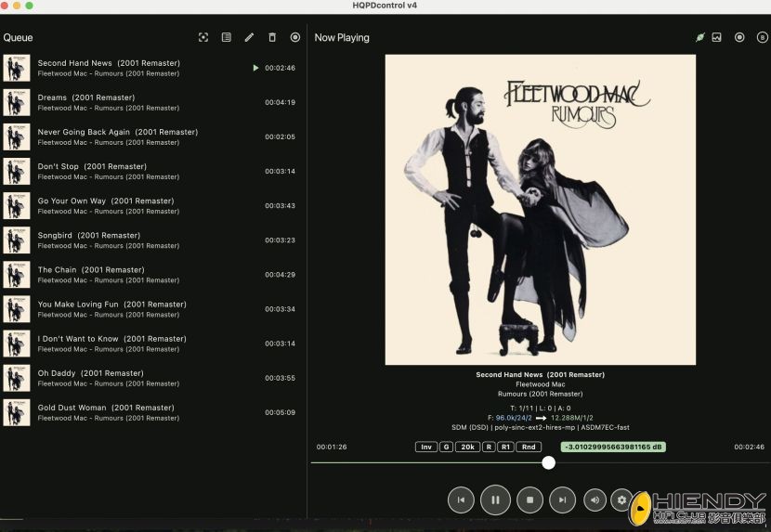
Task: Pause playback
Action: (x=495, y=500)
